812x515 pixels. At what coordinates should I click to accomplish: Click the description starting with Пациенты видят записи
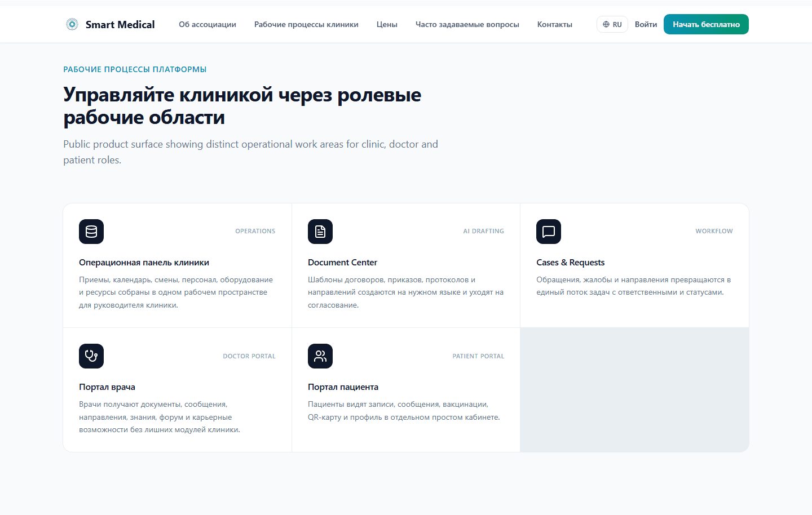[x=404, y=411]
